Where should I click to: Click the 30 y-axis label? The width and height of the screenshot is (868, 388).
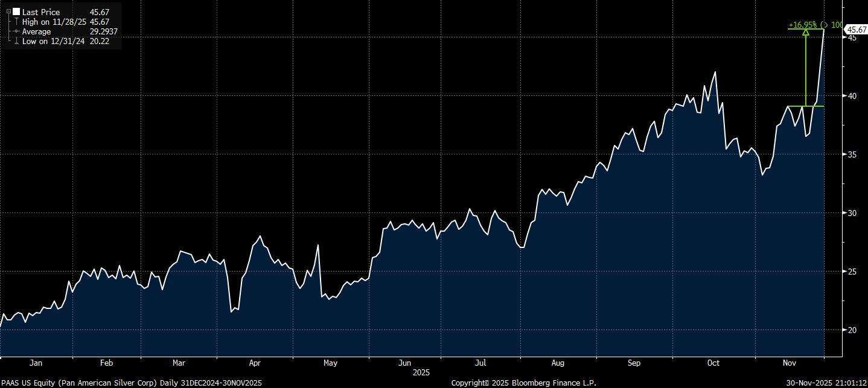tap(851, 213)
